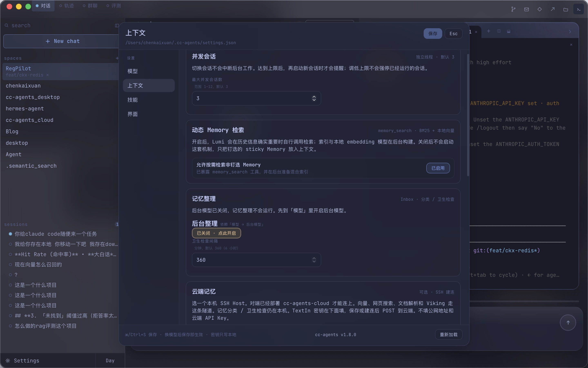Click hygiene interval input showing 360
The image size is (588, 368).
point(256,260)
